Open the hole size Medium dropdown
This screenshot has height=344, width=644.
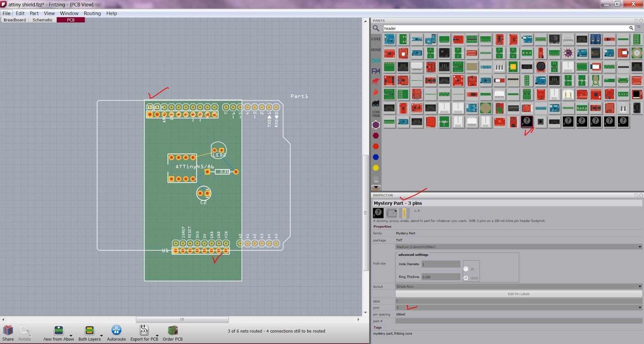(x=518, y=247)
